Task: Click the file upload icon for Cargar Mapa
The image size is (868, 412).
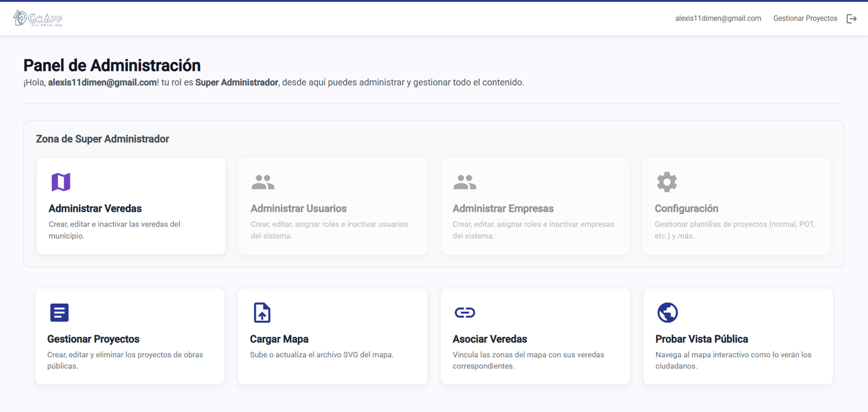Action: [x=262, y=313]
